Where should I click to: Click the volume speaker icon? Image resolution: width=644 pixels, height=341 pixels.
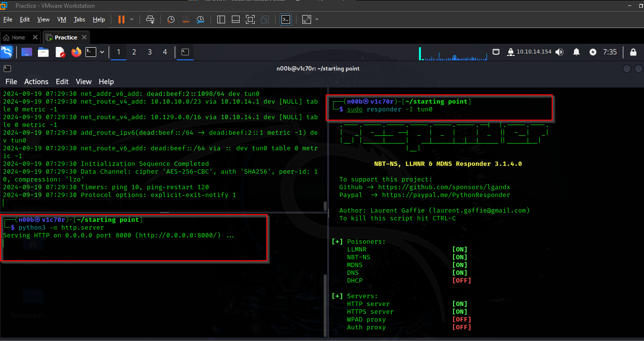coord(559,52)
